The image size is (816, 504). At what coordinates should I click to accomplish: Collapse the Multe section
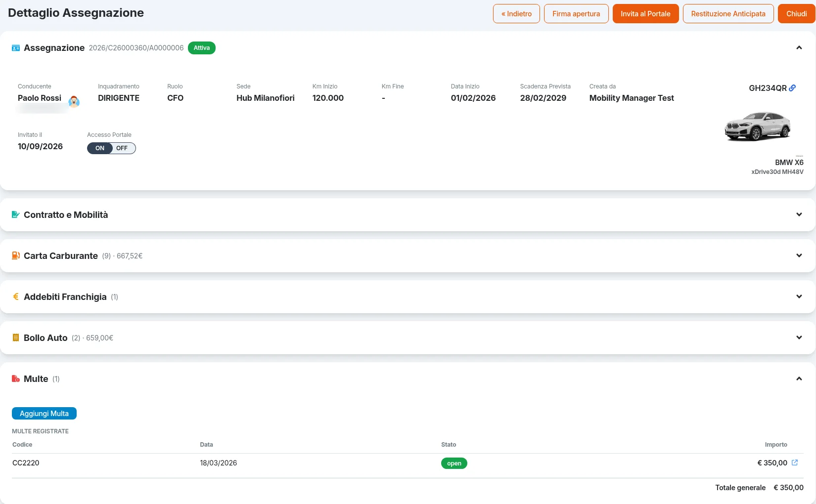799,378
